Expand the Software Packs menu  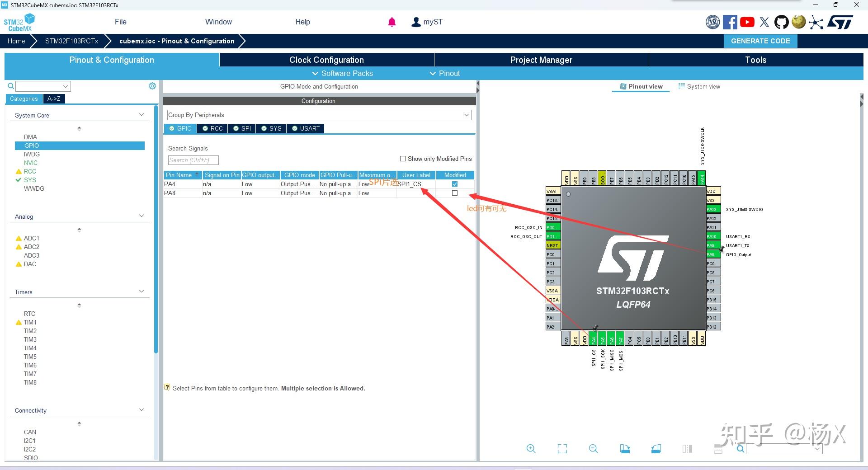point(343,73)
